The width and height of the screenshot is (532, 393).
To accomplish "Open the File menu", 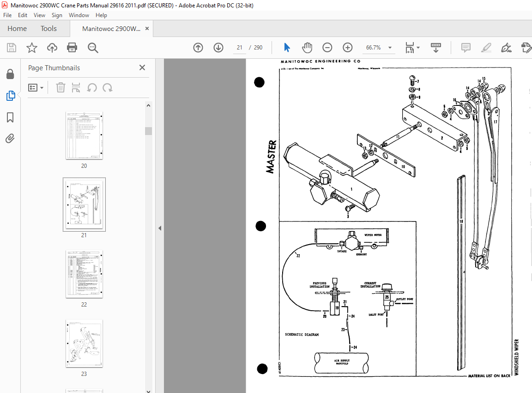I will coord(7,15).
